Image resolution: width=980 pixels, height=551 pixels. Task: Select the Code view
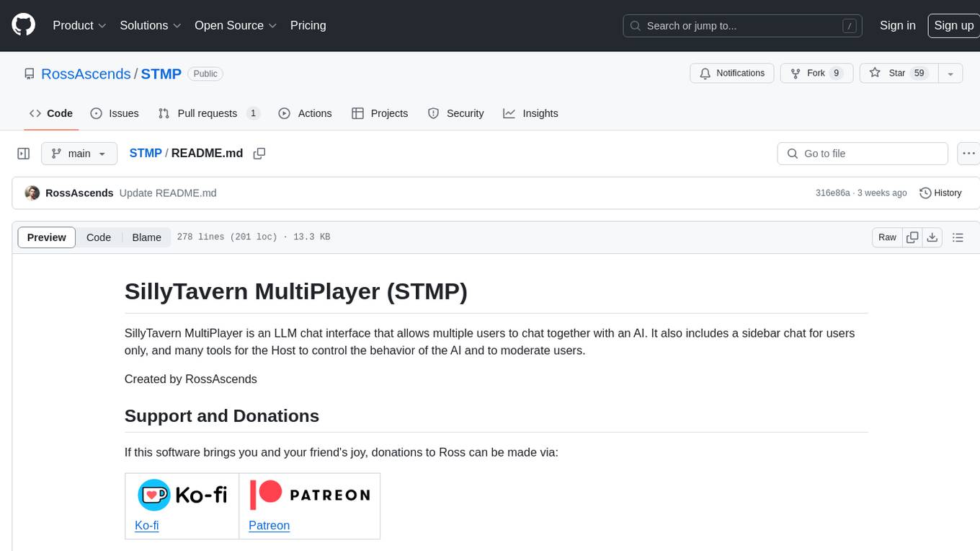99,237
